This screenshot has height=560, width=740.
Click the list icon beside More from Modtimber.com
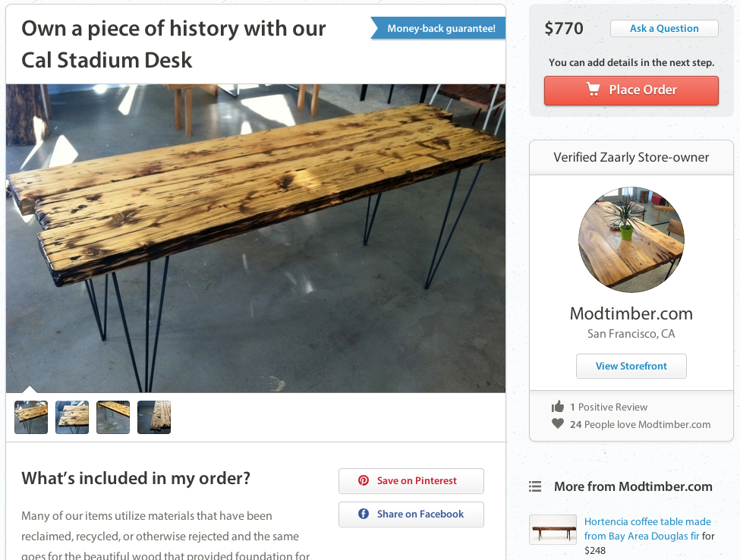click(x=535, y=486)
